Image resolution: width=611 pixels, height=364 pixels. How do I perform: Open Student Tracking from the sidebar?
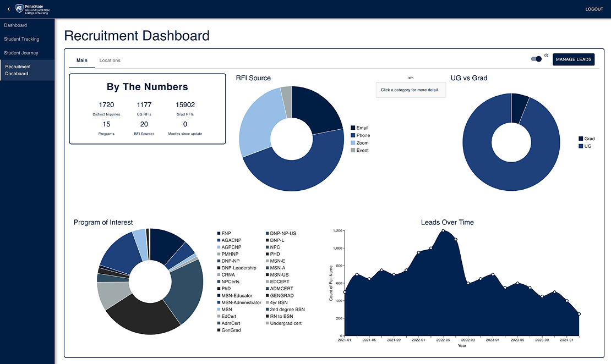[21, 39]
